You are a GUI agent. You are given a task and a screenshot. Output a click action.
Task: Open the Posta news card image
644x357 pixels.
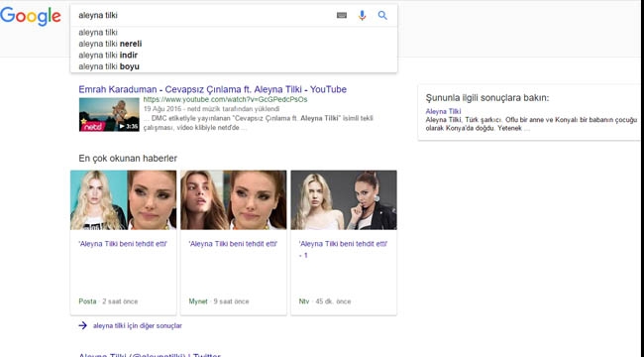click(123, 200)
